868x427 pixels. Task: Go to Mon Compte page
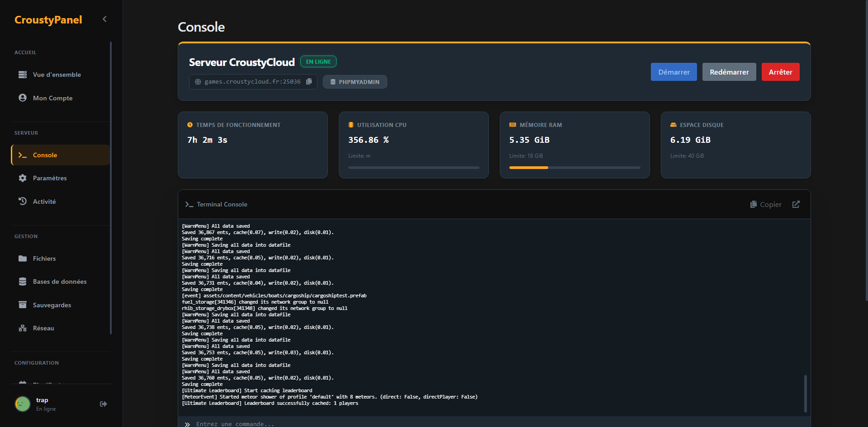(x=61, y=98)
